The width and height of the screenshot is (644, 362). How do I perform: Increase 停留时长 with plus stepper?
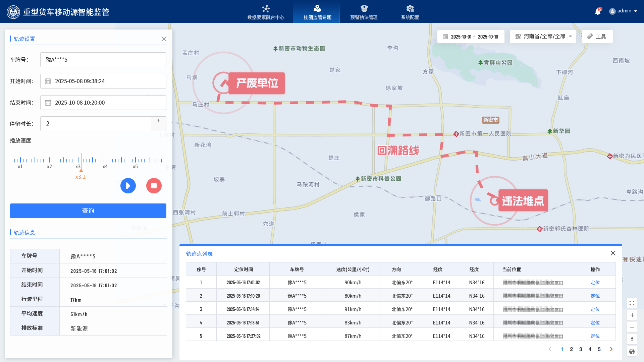pos(159,121)
